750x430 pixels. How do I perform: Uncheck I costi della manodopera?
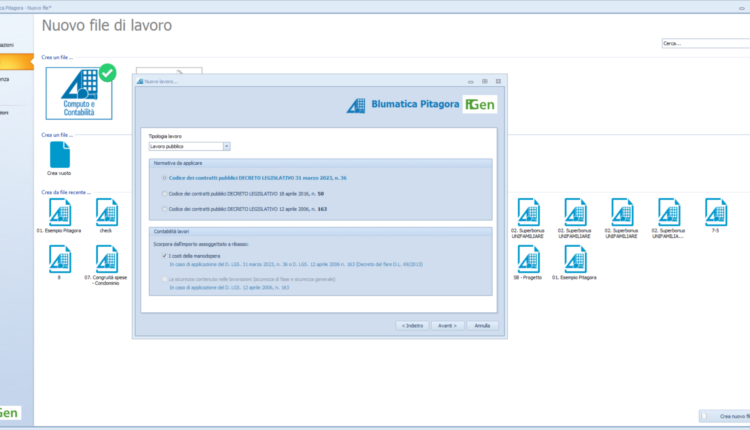point(165,256)
